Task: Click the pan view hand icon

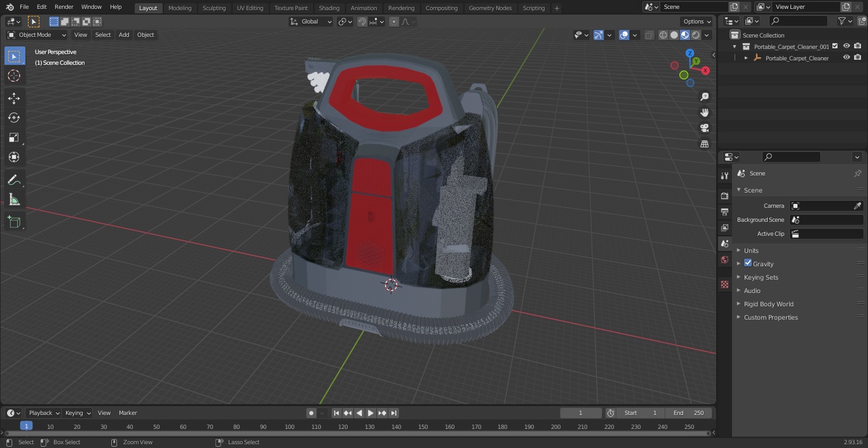Action: pyautogui.click(x=704, y=112)
